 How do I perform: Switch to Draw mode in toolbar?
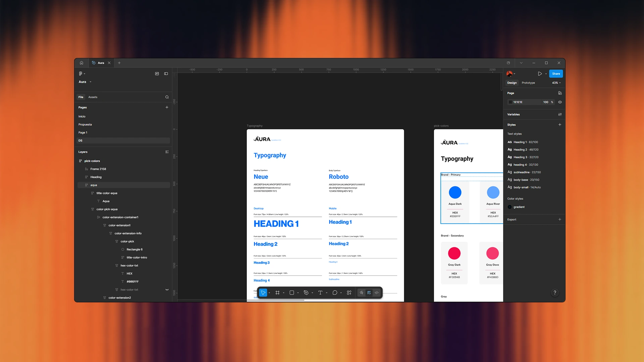(x=361, y=293)
